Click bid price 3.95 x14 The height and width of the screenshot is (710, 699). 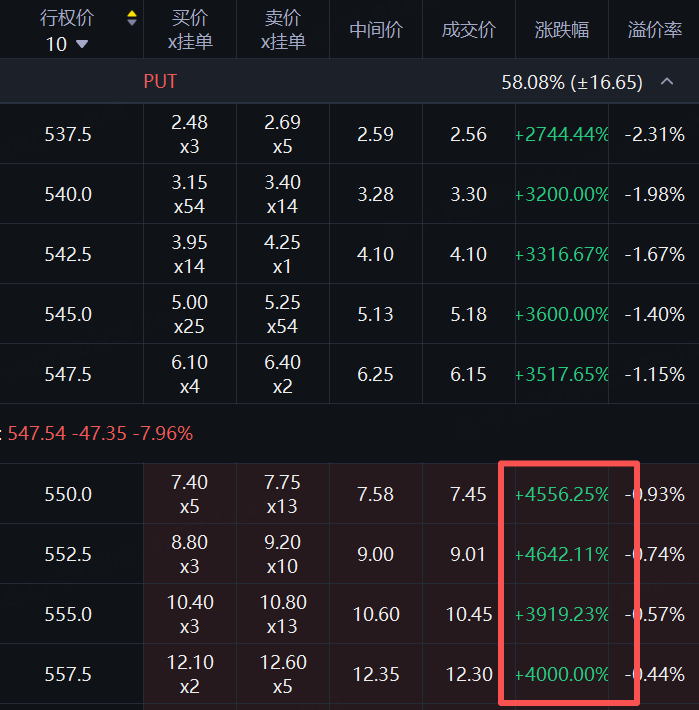click(190, 254)
